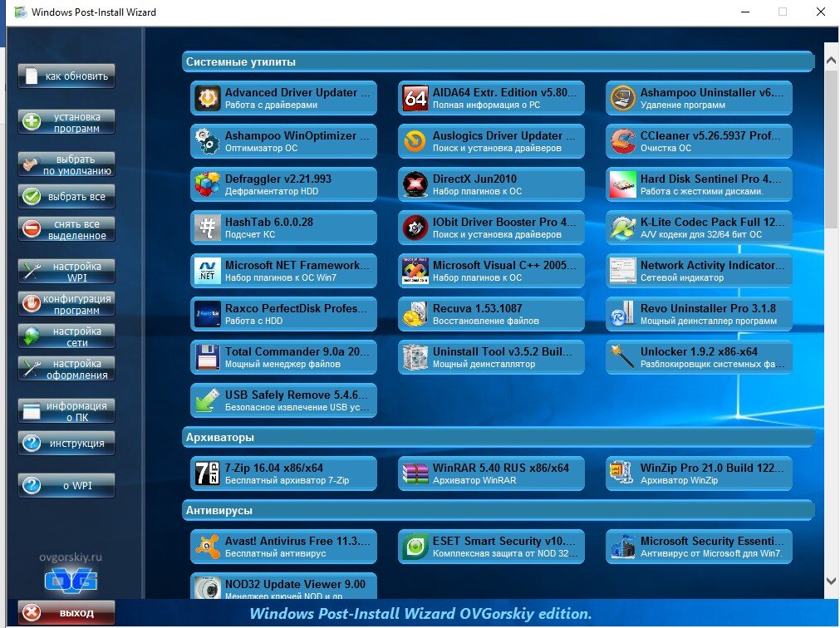Exit the wizard with 'выход'
This screenshot has width=840, height=628.
point(66,612)
